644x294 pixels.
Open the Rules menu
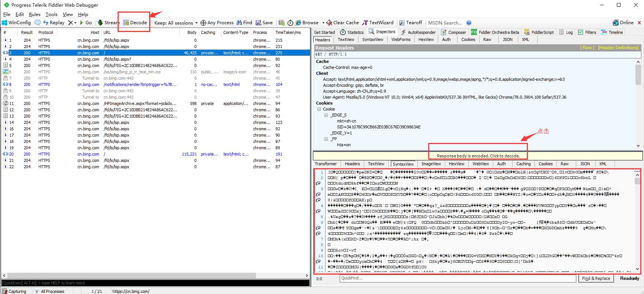point(35,14)
